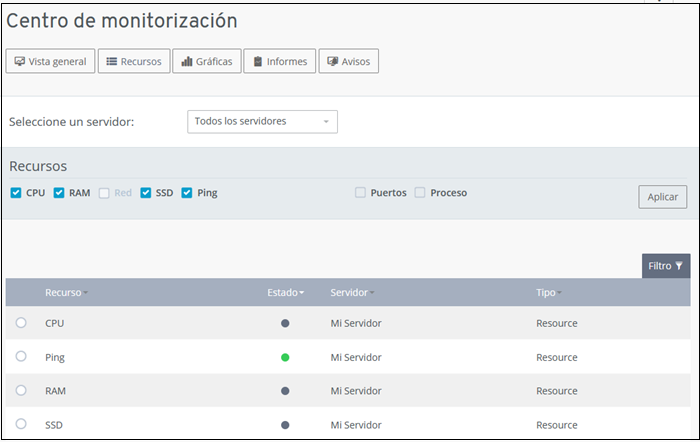Sort by the Recurso column
Screen dimensions: 700x442
point(66,292)
